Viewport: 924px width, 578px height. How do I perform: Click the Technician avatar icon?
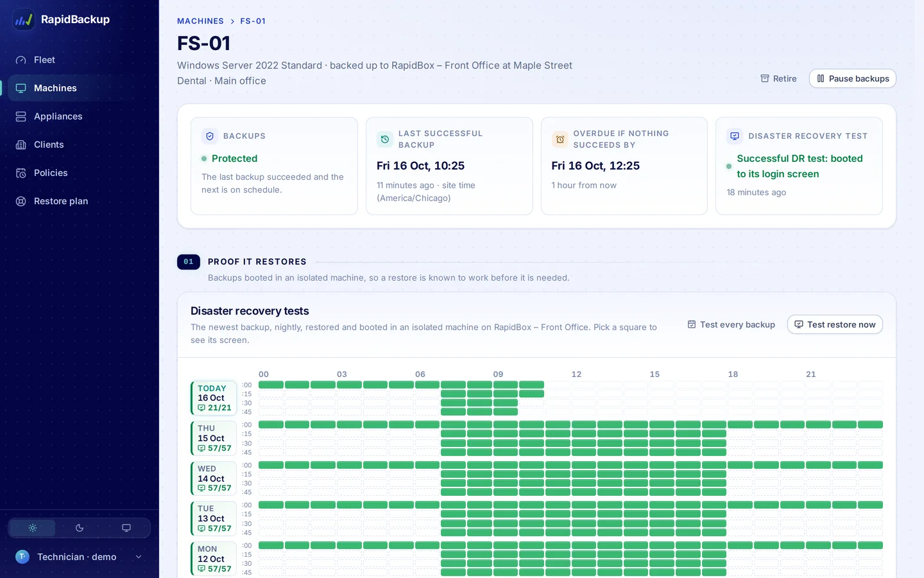pyautogui.click(x=22, y=557)
